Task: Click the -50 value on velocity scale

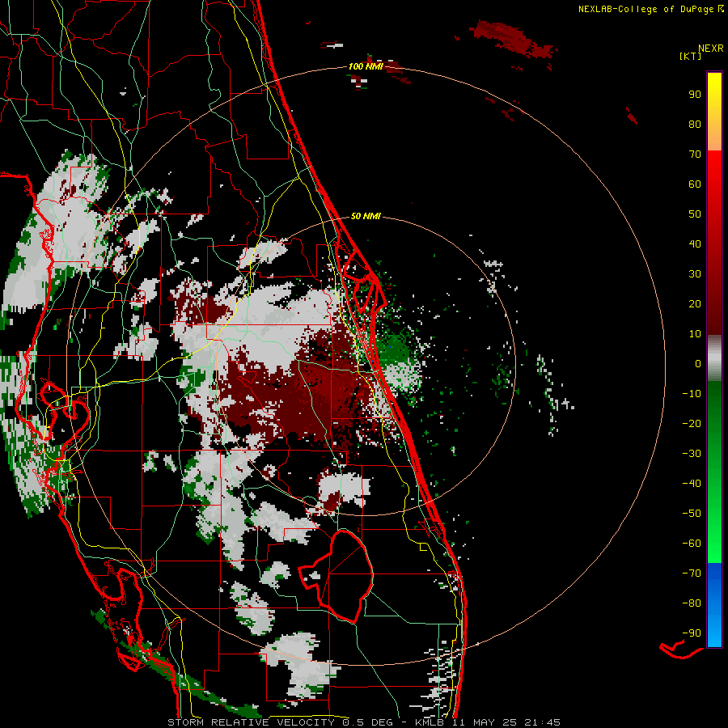Action: coord(692,514)
